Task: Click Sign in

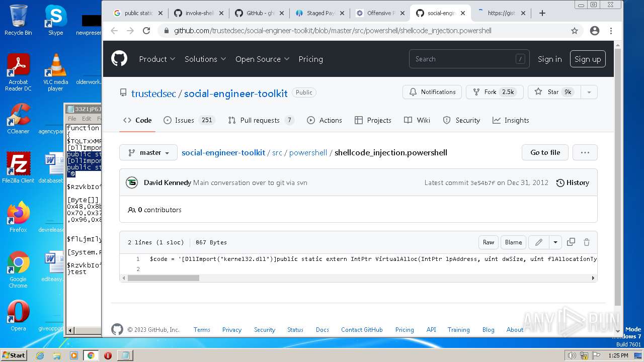Action: [x=549, y=59]
